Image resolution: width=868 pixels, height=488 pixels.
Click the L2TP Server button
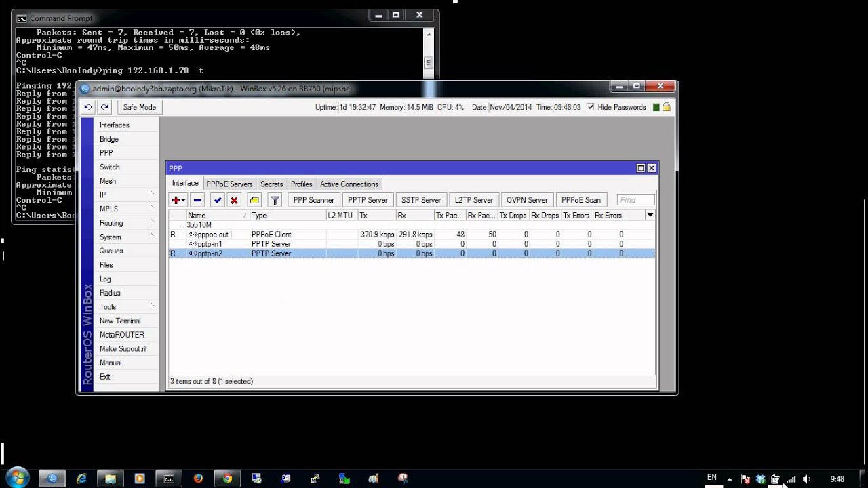pyautogui.click(x=473, y=200)
